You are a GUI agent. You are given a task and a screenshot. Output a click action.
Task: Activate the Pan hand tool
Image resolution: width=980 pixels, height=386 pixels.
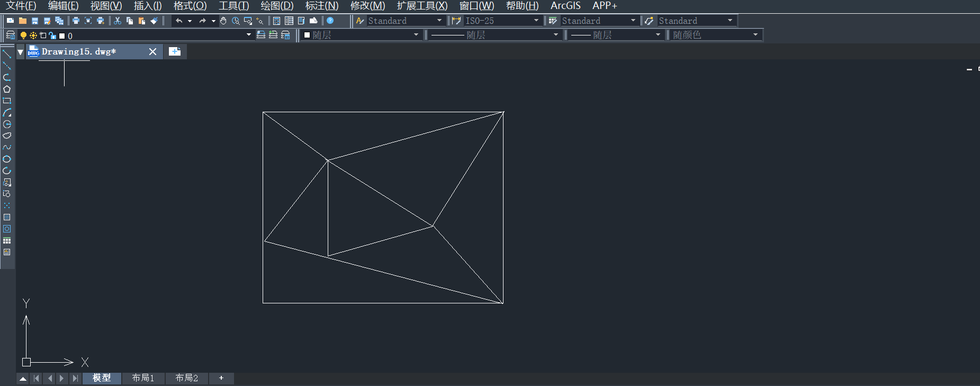pyautogui.click(x=223, y=21)
